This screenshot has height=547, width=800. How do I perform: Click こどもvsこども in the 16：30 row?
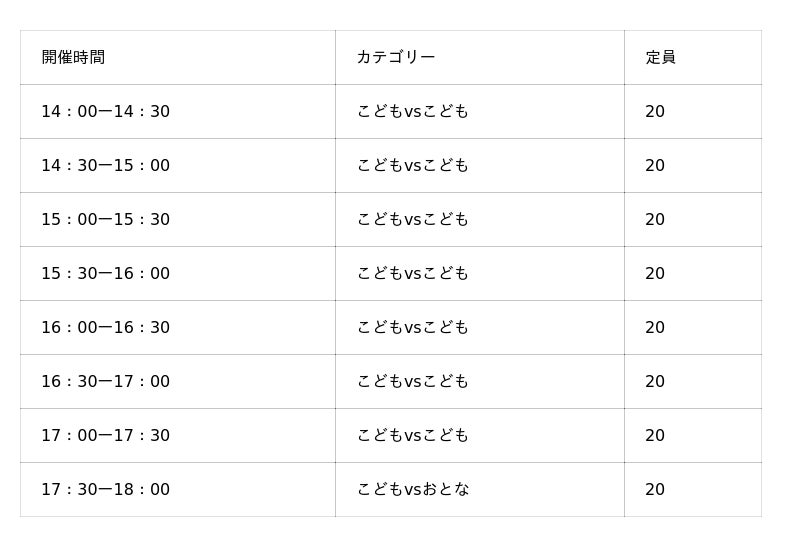pyautogui.click(x=412, y=382)
